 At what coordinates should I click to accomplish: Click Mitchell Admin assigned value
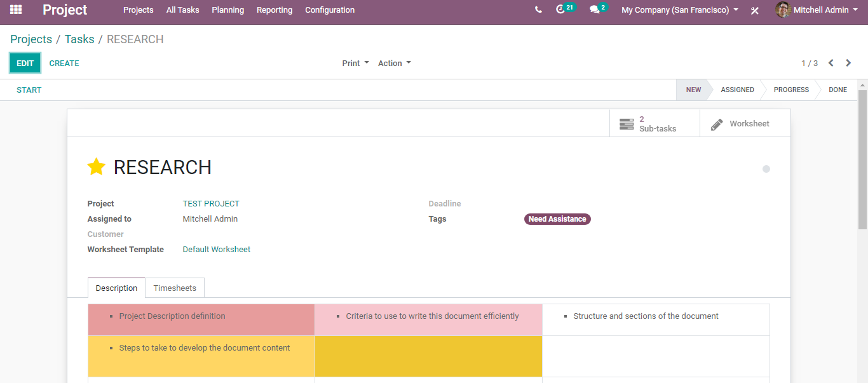(x=210, y=219)
